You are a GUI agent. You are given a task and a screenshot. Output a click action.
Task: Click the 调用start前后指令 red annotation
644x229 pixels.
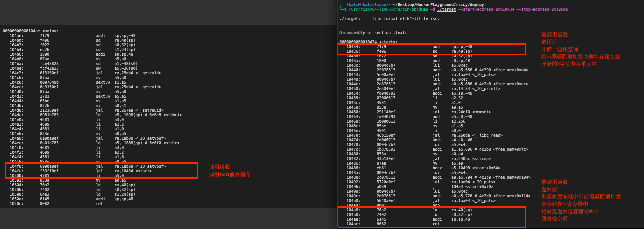point(230,174)
